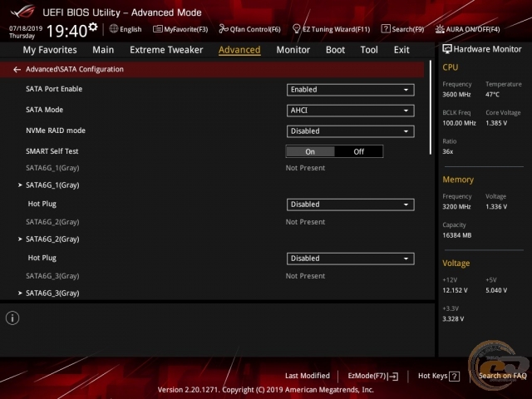The width and height of the screenshot is (532, 399).
Task: Switch to the Main tab
Action: 103,50
